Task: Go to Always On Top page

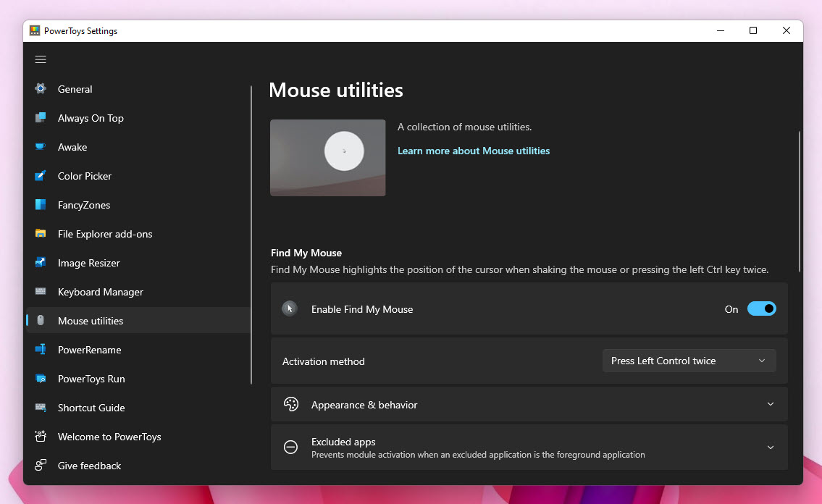Action: click(138, 118)
